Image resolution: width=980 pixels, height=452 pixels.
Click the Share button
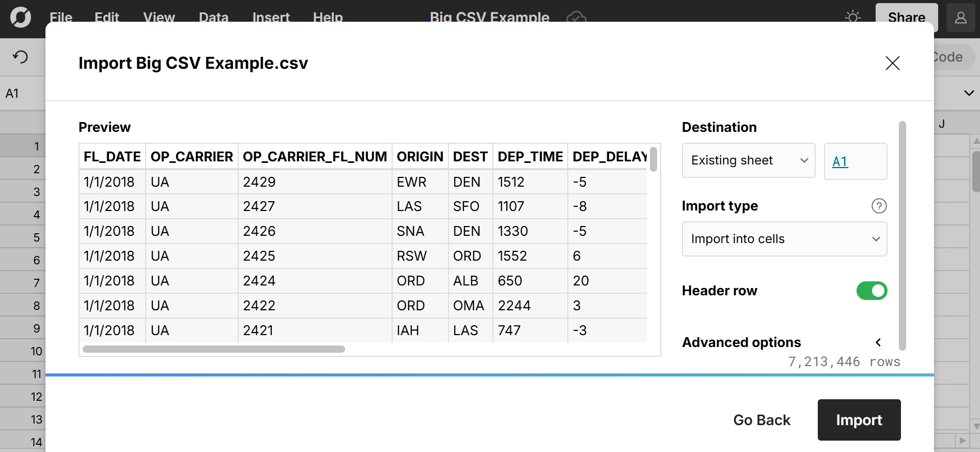tap(906, 17)
